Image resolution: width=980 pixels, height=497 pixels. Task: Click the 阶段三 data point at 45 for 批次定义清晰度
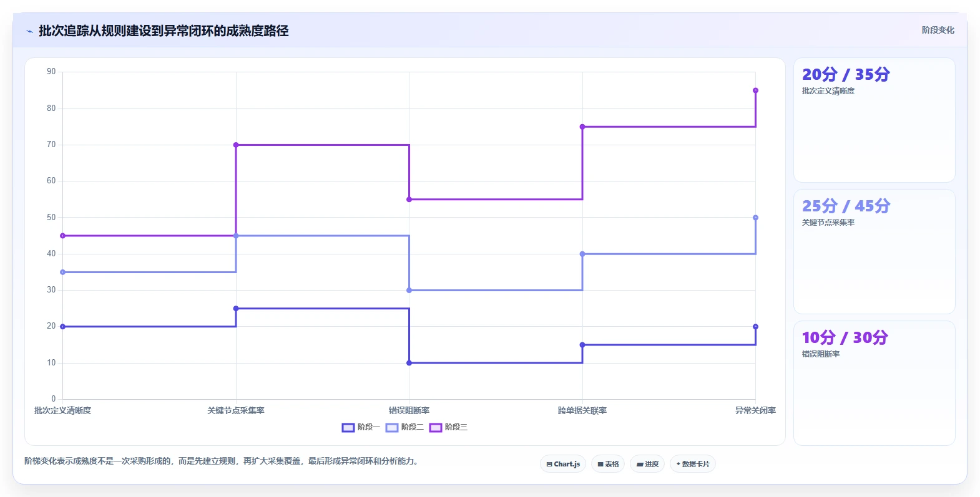[62, 236]
